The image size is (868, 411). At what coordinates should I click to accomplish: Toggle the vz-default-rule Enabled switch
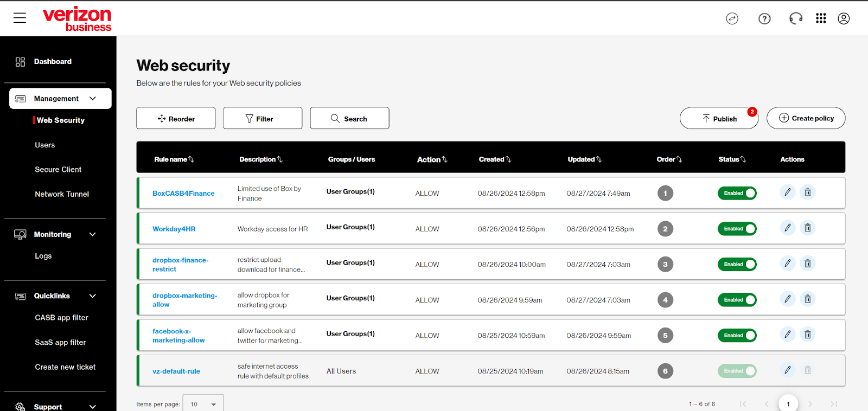737,371
